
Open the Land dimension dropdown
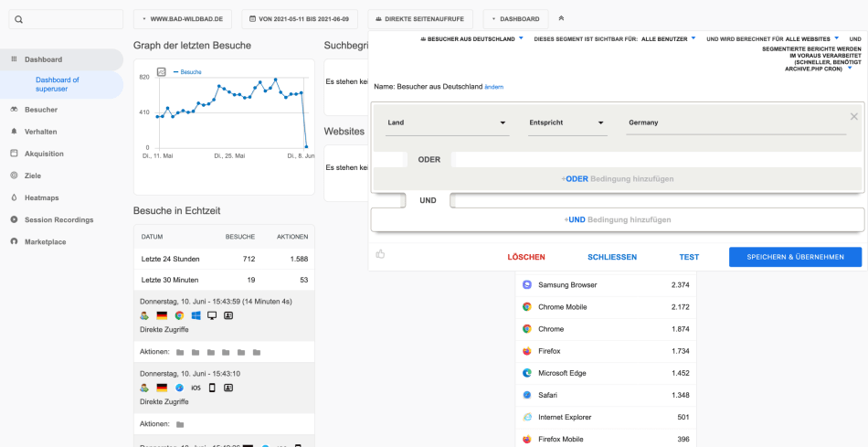[x=448, y=123]
